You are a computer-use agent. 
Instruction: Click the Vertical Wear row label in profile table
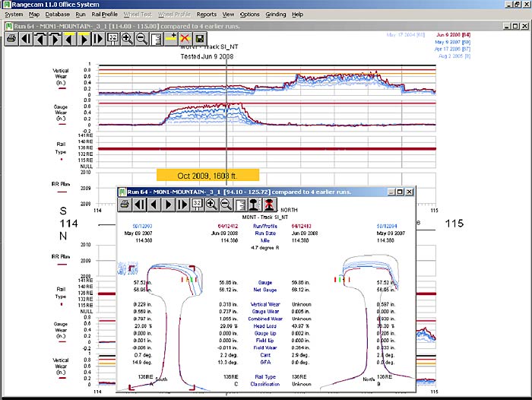click(265, 304)
